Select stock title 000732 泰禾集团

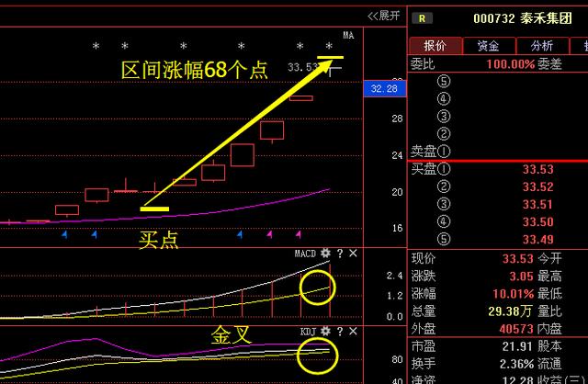click(x=523, y=18)
